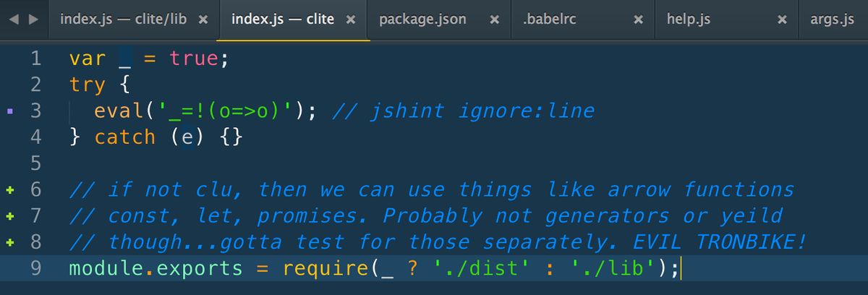
Task: Close the help.js tab
Action: pos(782,20)
